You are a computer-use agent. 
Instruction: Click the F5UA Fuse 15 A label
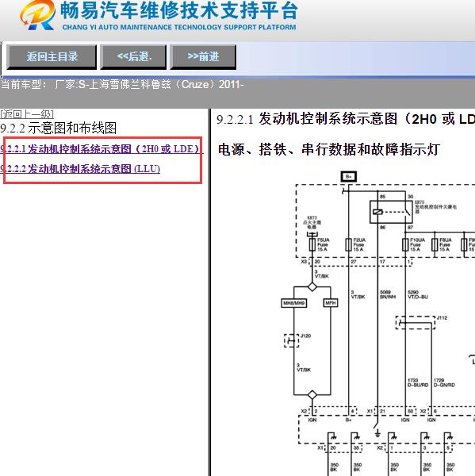pyautogui.click(x=324, y=244)
